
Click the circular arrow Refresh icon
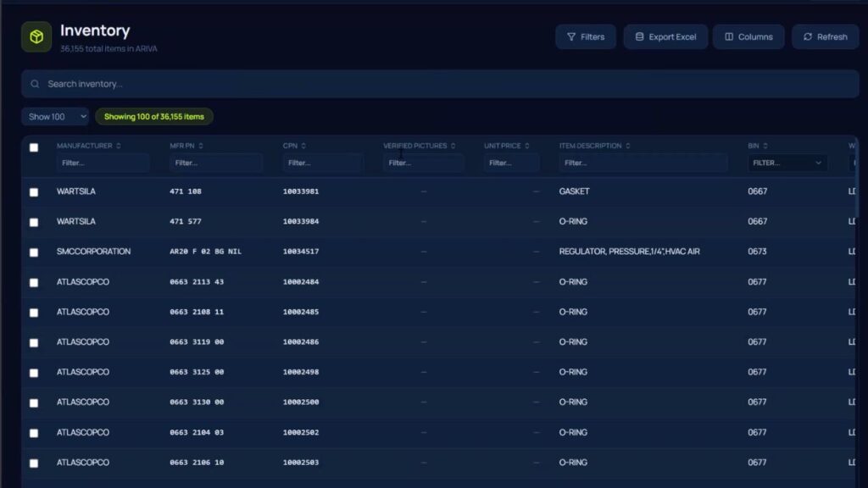click(808, 36)
